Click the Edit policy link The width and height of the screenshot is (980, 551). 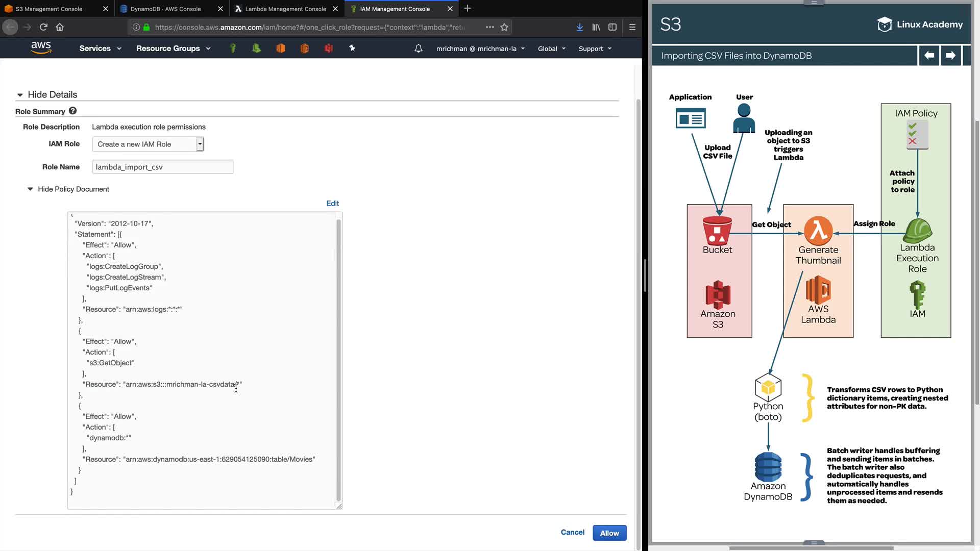[x=332, y=203]
